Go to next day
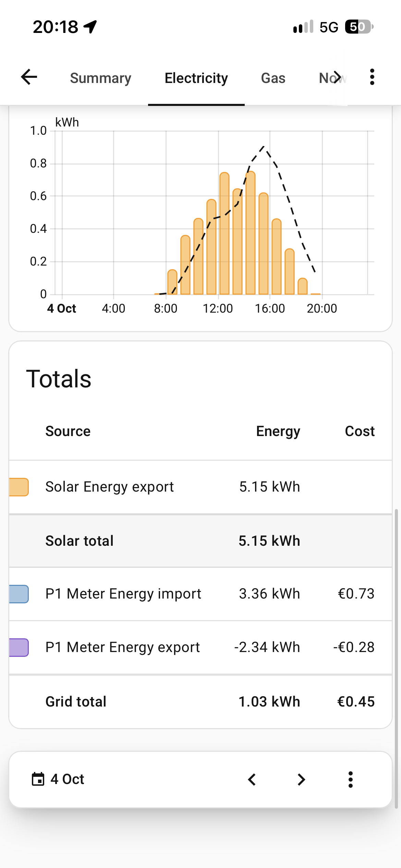This screenshot has width=401, height=868. pyautogui.click(x=301, y=780)
